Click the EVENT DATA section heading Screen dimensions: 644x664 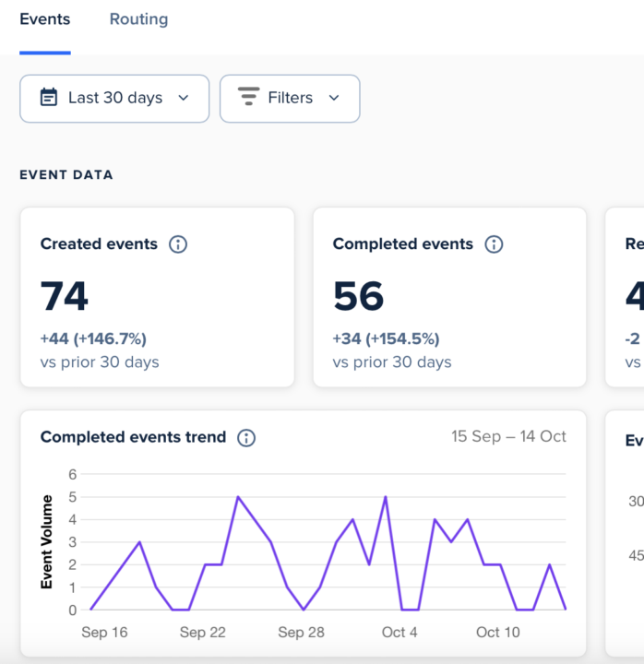pos(66,174)
